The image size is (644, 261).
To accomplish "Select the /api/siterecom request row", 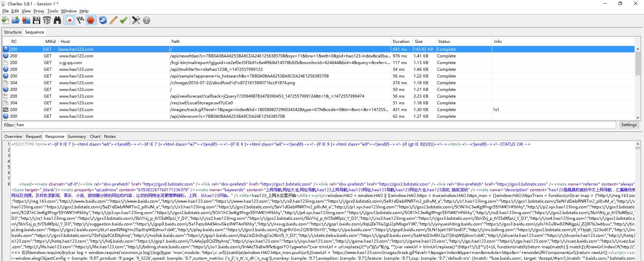I will tap(318, 116).
